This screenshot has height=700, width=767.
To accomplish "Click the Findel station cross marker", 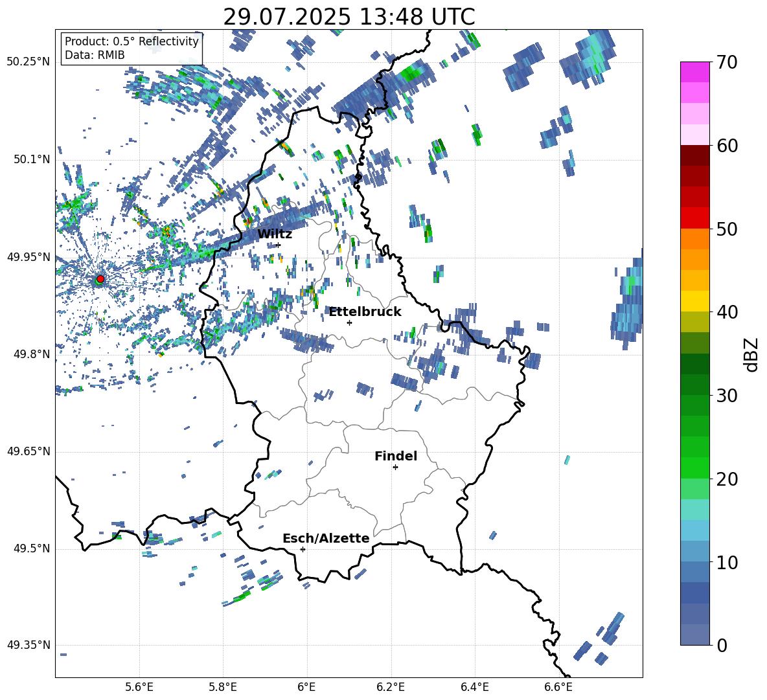I will [395, 467].
